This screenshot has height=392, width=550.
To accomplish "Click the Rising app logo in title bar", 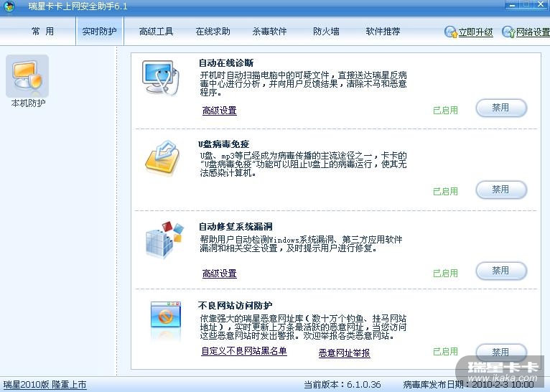I will coord(9,6).
